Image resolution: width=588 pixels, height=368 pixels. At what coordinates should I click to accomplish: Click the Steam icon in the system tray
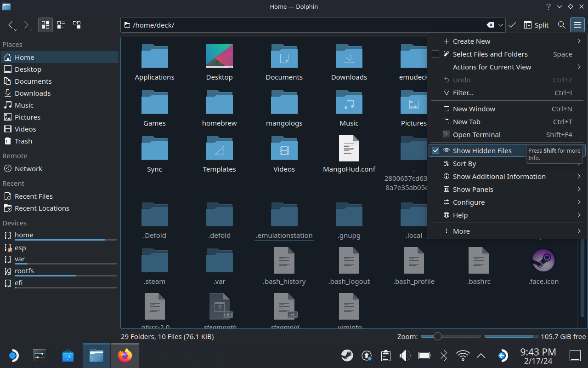coord(347,356)
